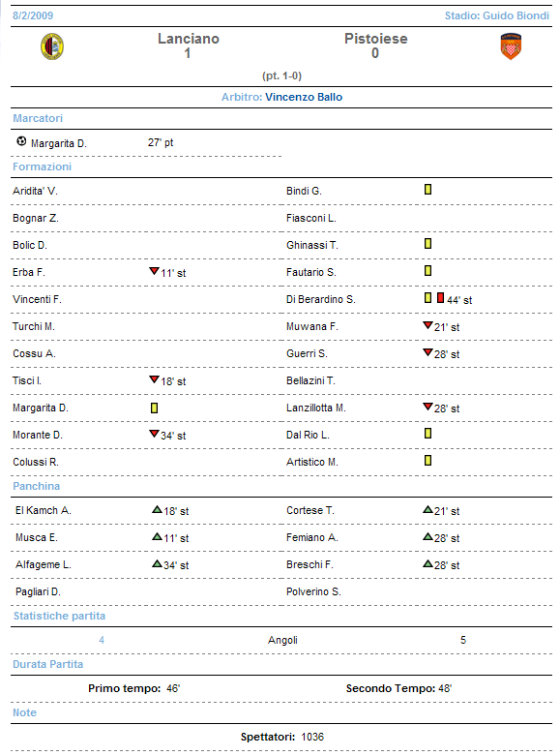The width and height of the screenshot is (560, 756).
Task: Open referee Vincenzo Ballo's link
Action: (x=304, y=97)
